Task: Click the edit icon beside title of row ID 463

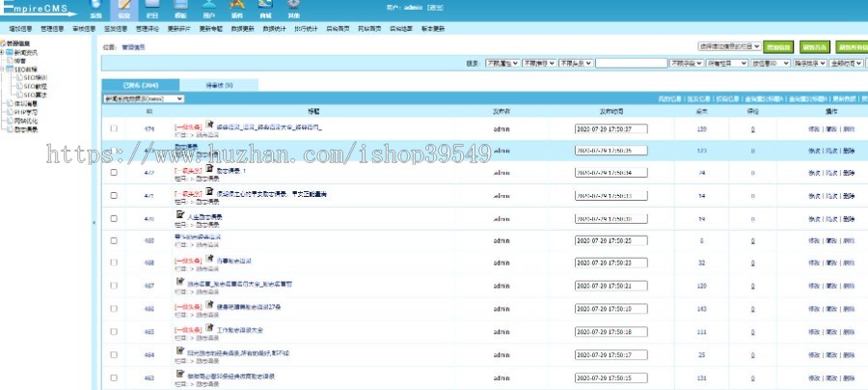Action: pos(180,374)
